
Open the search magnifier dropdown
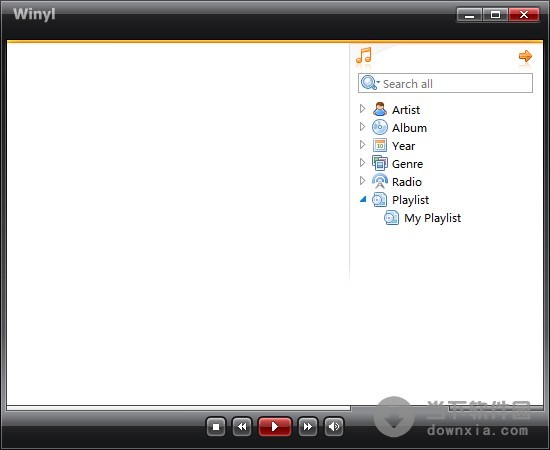coord(370,83)
